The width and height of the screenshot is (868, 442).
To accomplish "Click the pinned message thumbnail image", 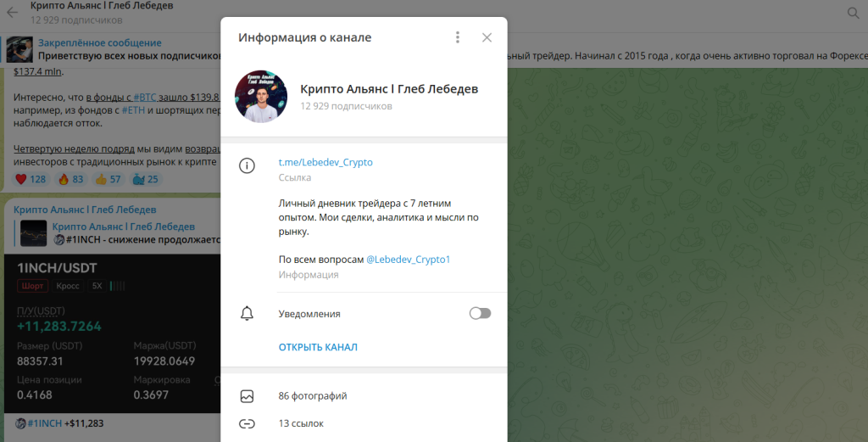I will tap(20, 50).
